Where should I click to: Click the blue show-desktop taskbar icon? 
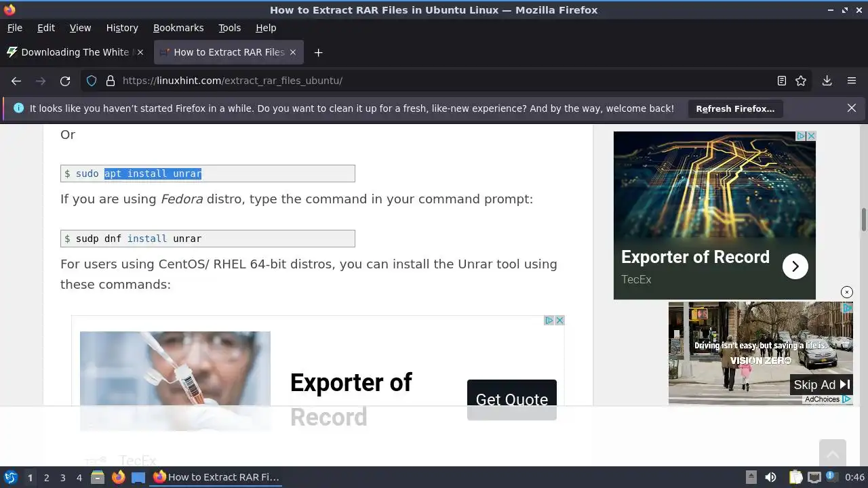tap(138, 477)
